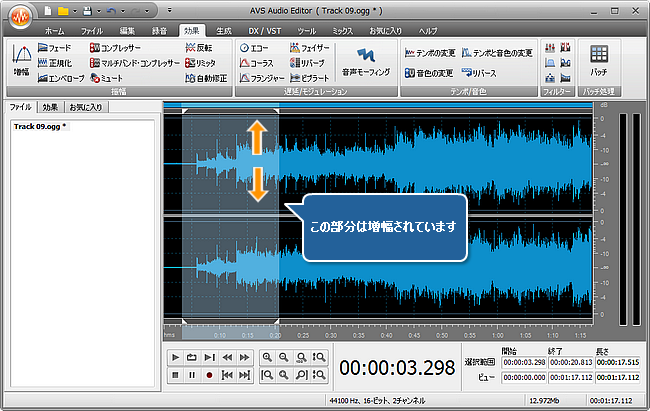Select テンポの変更 (Tempo Change)
The width and height of the screenshot is (650, 411).
pos(429,51)
